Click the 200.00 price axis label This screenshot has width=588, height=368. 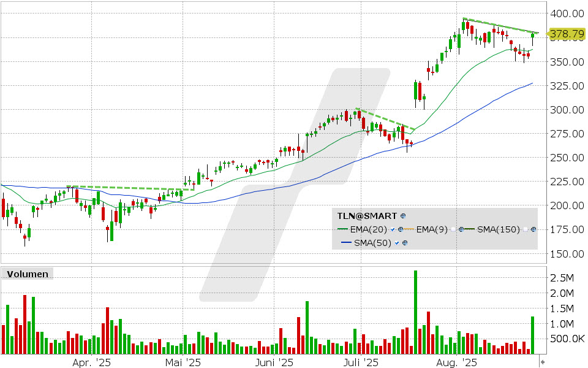[567, 205]
